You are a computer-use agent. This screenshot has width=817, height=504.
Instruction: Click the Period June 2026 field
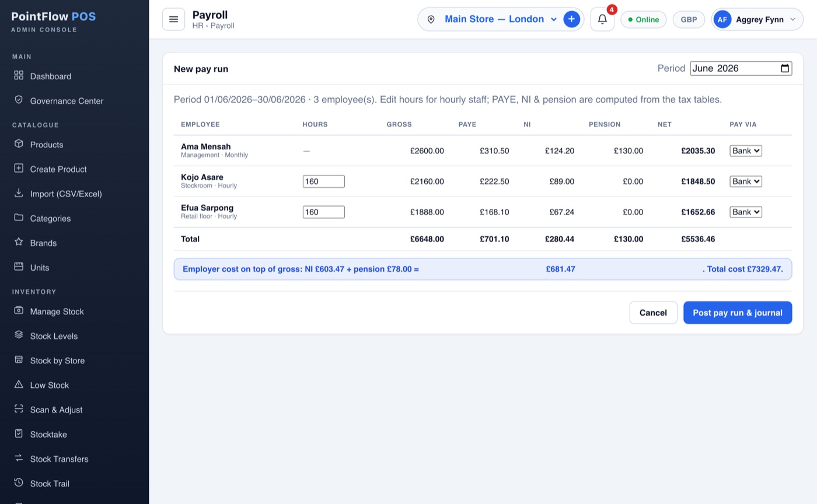[x=741, y=68]
